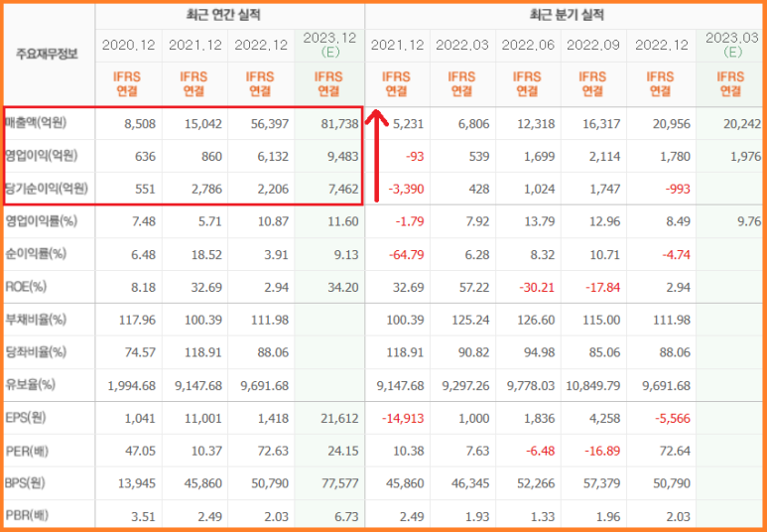This screenshot has height=532, width=767.
Task: Click quarterly operating profit 2,114
Action: pyautogui.click(x=605, y=157)
